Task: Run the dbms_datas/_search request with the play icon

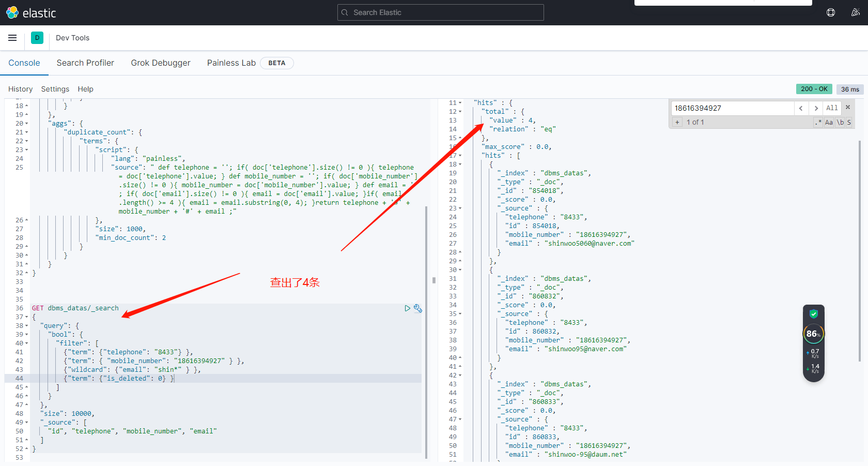Action: (x=408, y=308)
